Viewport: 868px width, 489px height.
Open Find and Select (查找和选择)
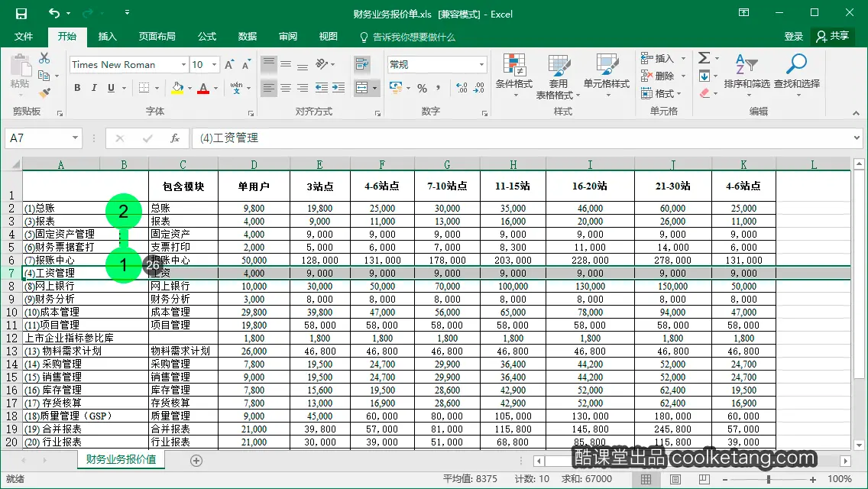[797, 76]
